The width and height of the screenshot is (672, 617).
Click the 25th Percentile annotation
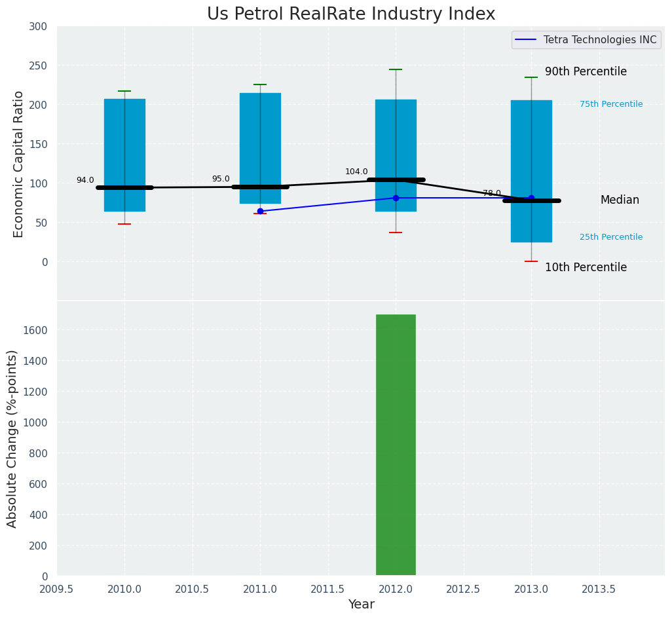(610, 237)
